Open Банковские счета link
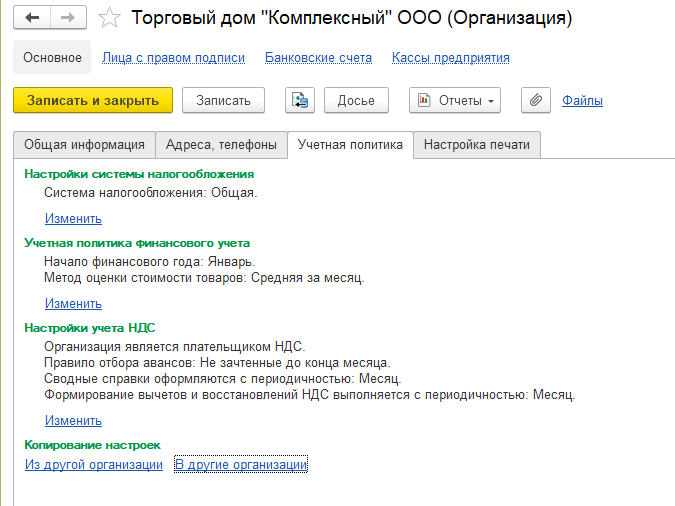 point(319,58)
